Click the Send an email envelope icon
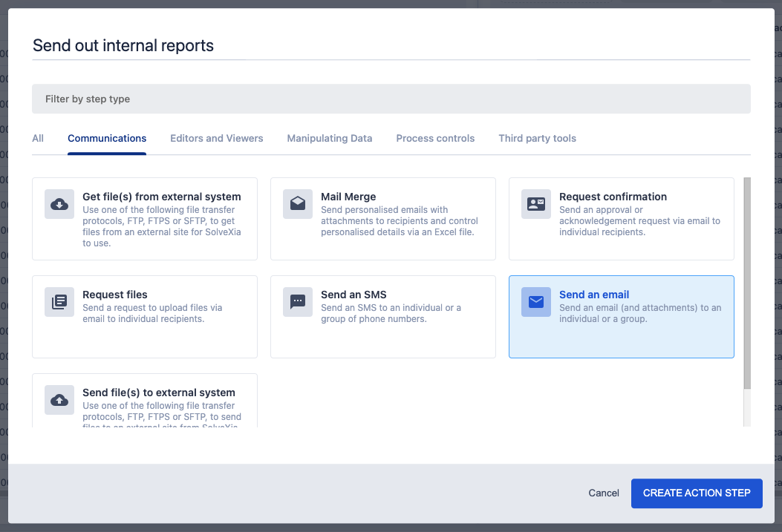Viewport: 782px width, 532px height. (x=536, y=302)
